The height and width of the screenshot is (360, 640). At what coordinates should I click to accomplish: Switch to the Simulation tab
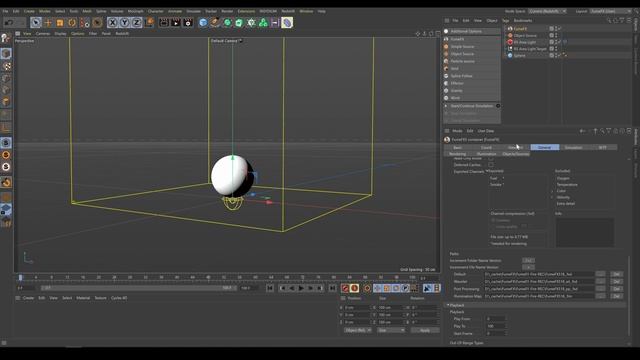[x=573, y=147]
